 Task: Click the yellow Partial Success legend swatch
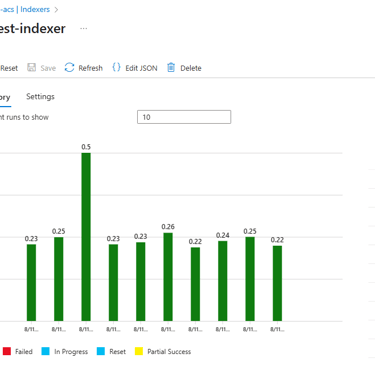139,351
